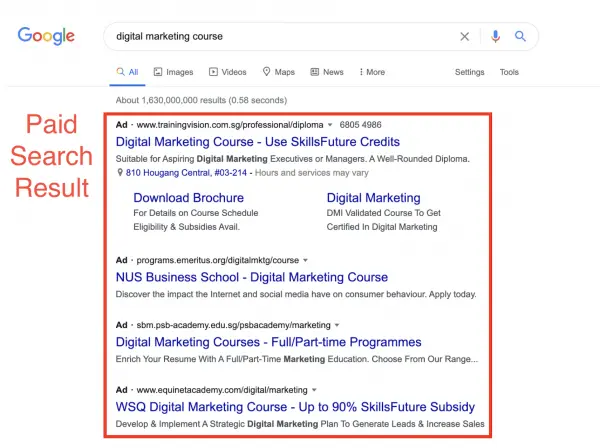Expand dropdown arrow beside sbm.psb-academy.edu.sg URL
The image size is (600, 448).
tap(337, 325)
